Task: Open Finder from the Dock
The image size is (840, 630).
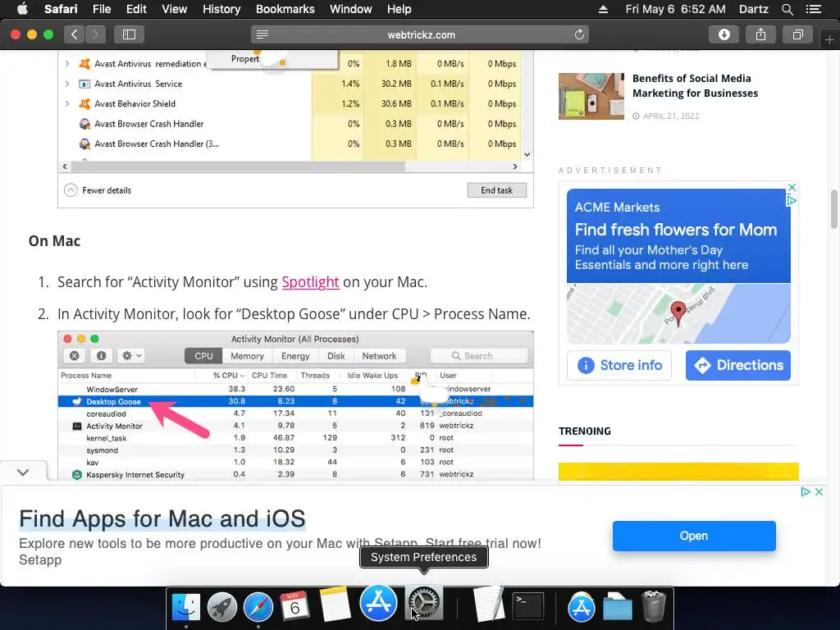Action: pyautogui.click(x=186, y=607)
